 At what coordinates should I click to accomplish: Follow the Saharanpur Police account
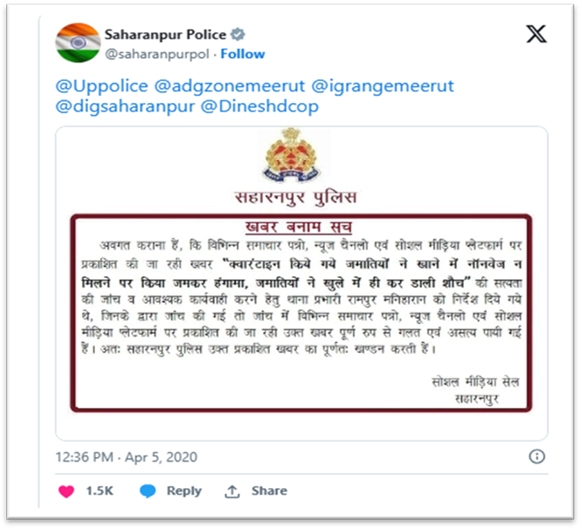(x=243, y=54)
